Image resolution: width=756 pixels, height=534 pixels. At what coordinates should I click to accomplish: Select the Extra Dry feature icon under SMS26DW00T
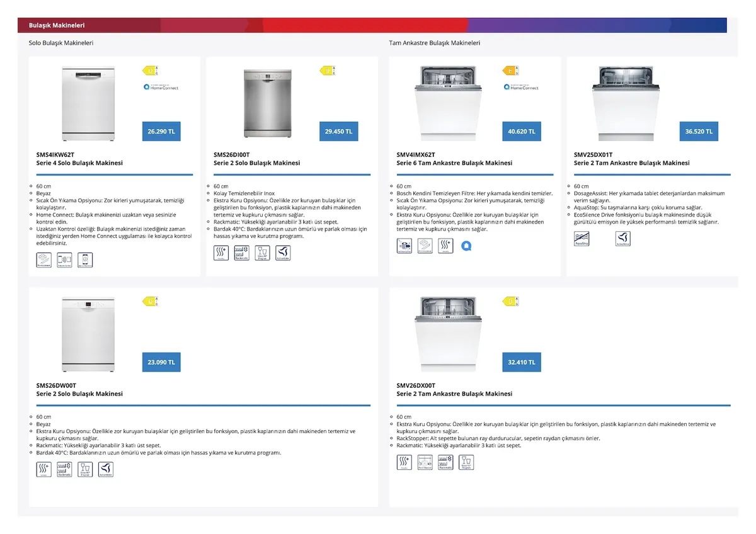[x=43, y=469]
